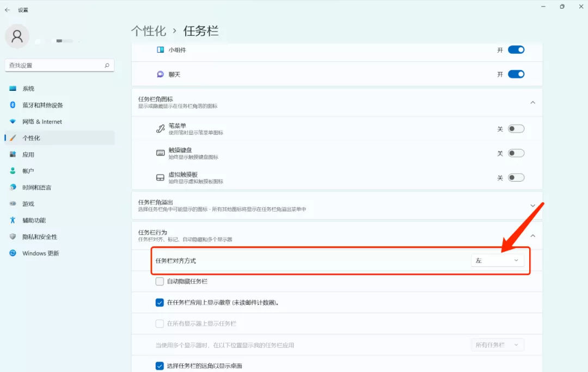Click the paintbrush icon beside 个性化
Viewport: 588px width, 372px height.
coord(13,138)
